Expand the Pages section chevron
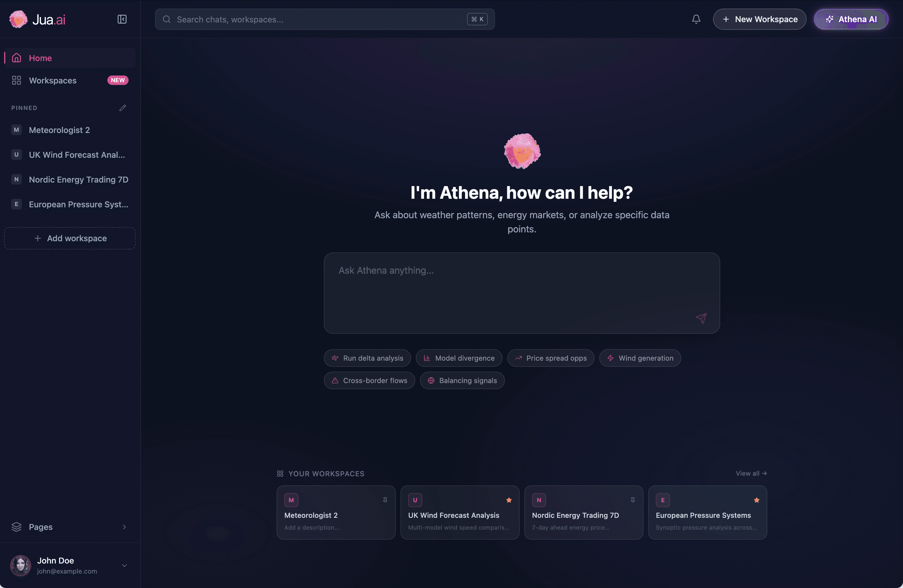The width and height of the screenshot is (903, 588). (x=124, y=527)
